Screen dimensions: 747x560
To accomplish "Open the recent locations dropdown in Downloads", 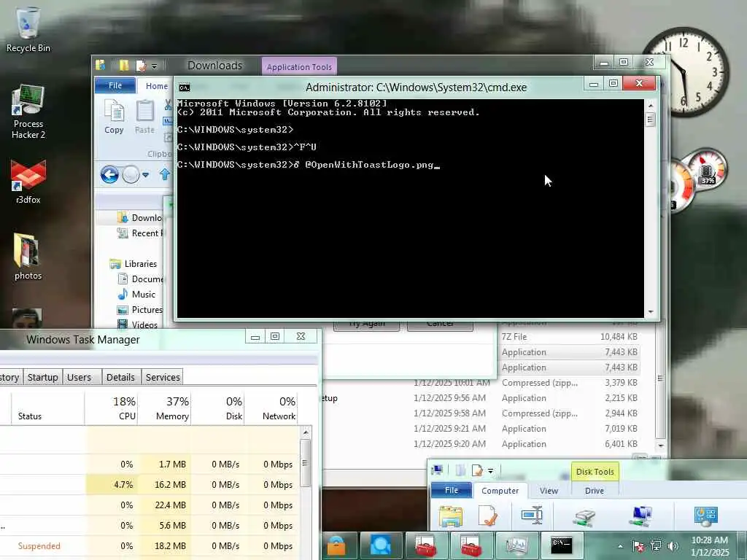I will pos(146,175).
